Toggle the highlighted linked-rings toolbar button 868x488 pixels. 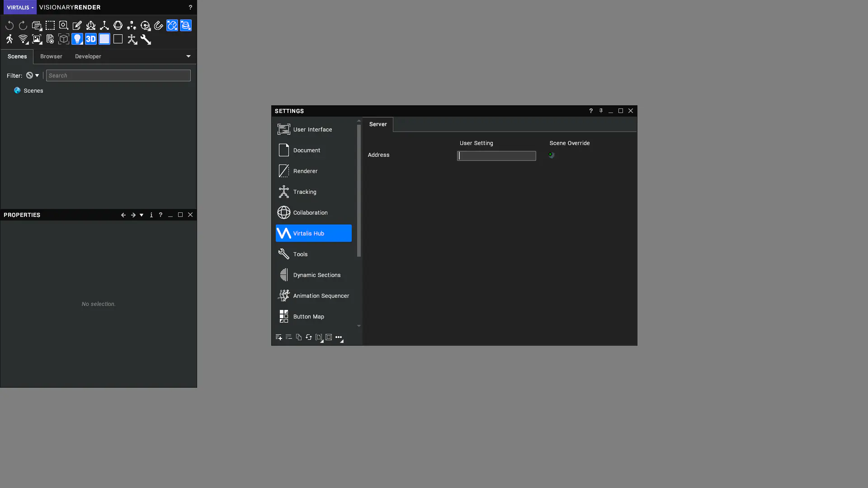[x=172, y=26]
